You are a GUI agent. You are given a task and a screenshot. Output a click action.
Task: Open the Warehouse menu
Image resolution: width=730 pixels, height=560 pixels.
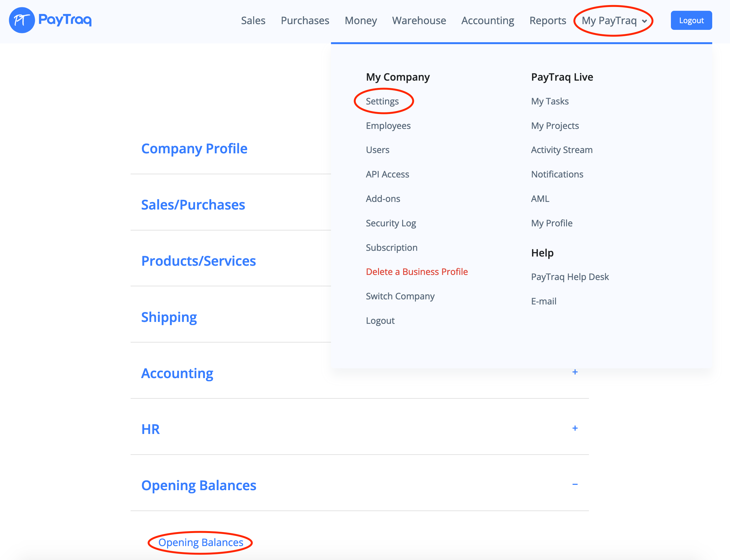419,21
